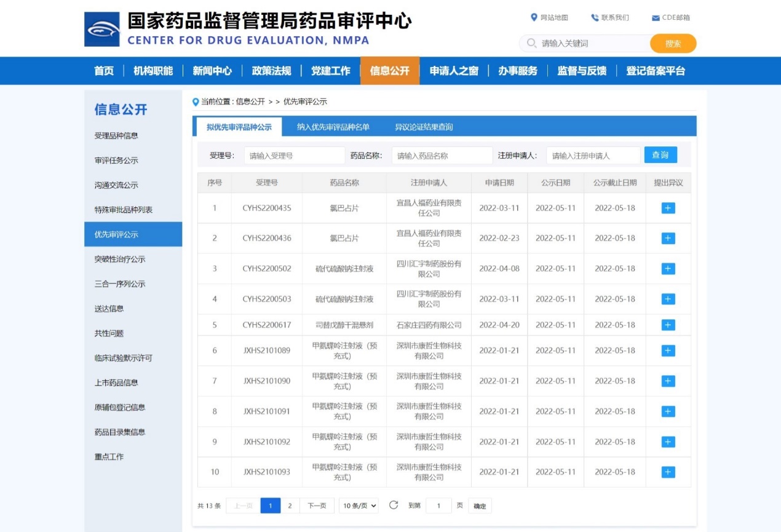Click the blue 查询 button
The image size is (781, 532).
point(660,155)
